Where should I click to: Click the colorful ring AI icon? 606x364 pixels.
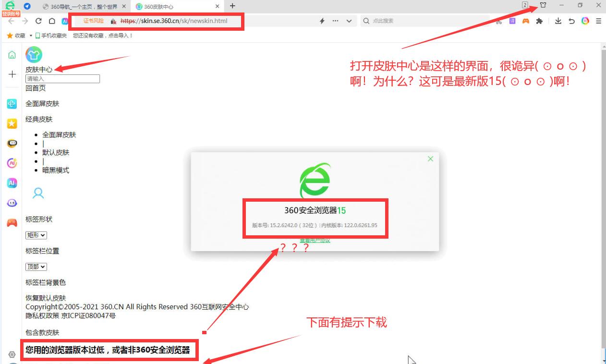pos(585,21)
